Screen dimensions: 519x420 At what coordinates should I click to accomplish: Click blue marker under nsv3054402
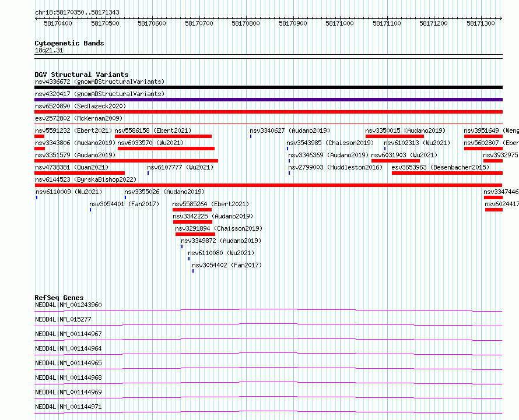(193, 271)
